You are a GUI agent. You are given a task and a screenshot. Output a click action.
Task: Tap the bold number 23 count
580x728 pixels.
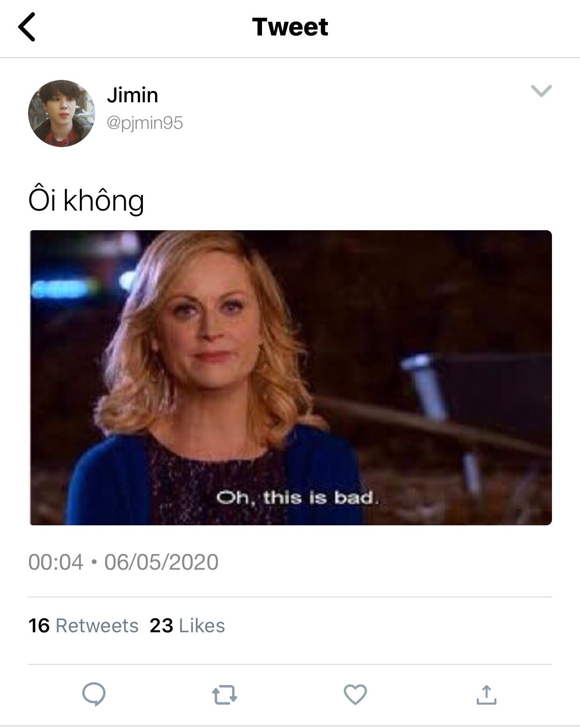coord(162,626)
